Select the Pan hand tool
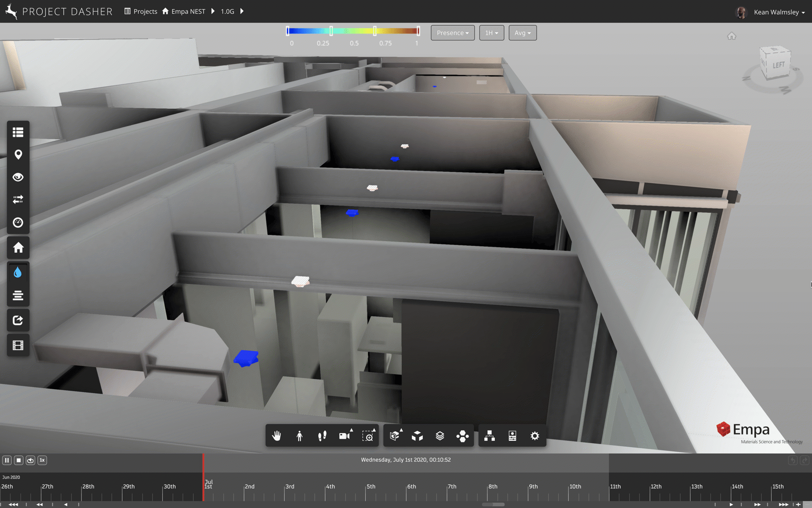This screenshot has width=812, height=508. pos(276,435)
